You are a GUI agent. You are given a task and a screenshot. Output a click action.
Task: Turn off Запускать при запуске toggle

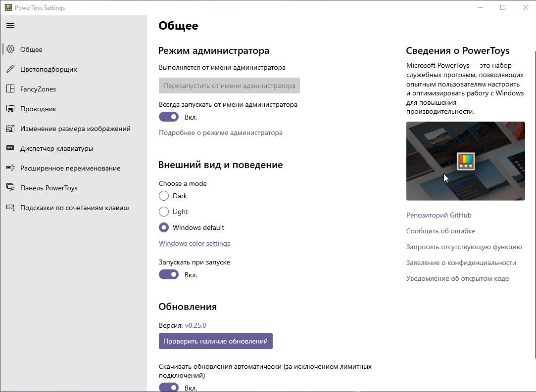click(169, 275)
